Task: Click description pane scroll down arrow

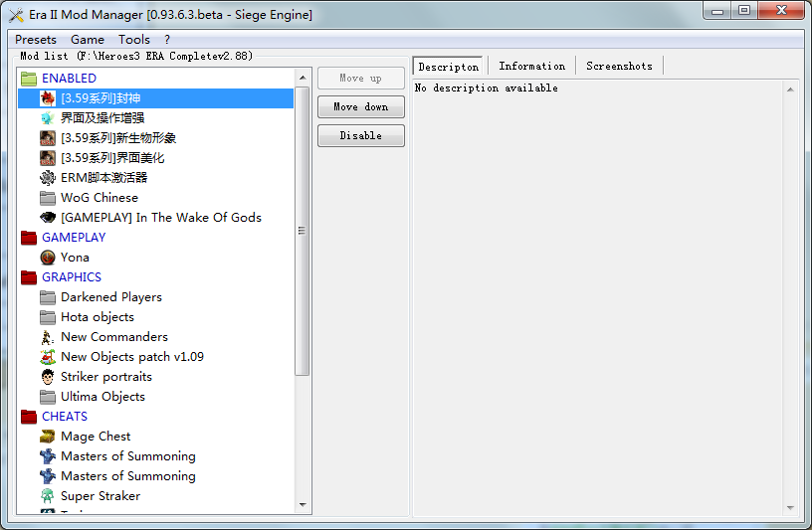Action: (790, 508)
